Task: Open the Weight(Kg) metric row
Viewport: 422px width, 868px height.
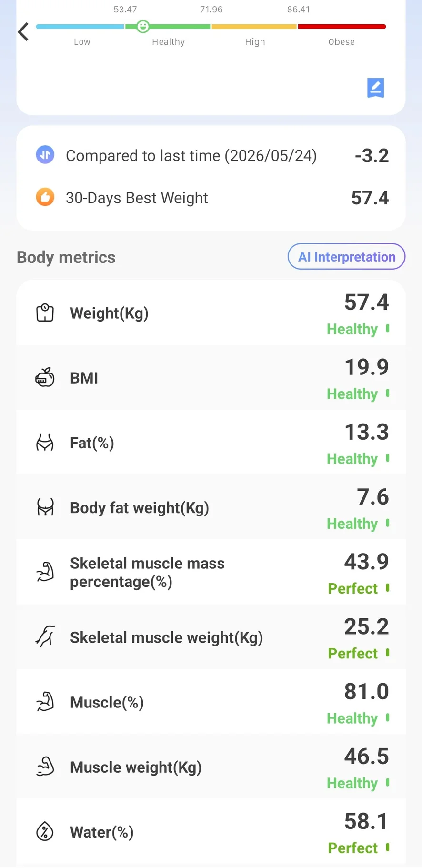Action: [211, 313]
